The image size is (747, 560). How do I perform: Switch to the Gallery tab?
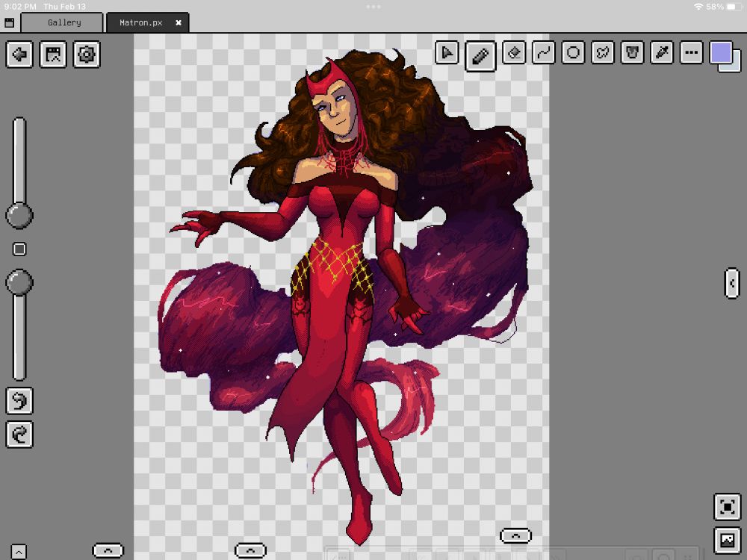coord(63,22)
